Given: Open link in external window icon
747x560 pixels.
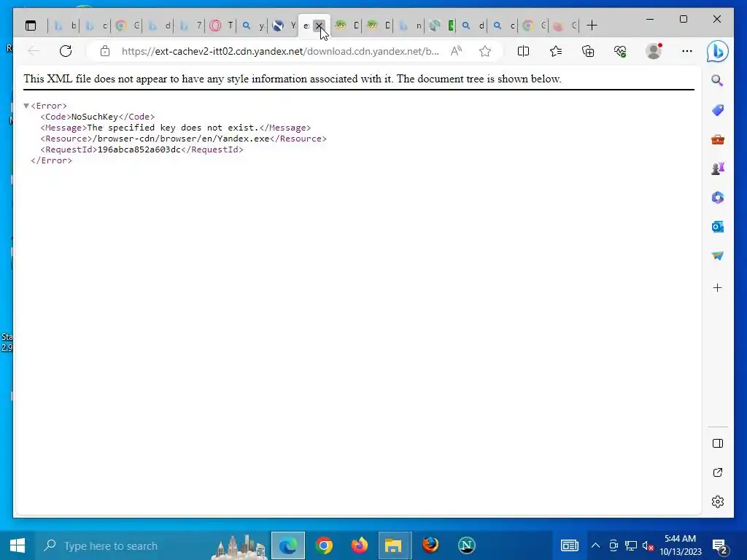Looking at the screenshot, I should tap(718, 472).
